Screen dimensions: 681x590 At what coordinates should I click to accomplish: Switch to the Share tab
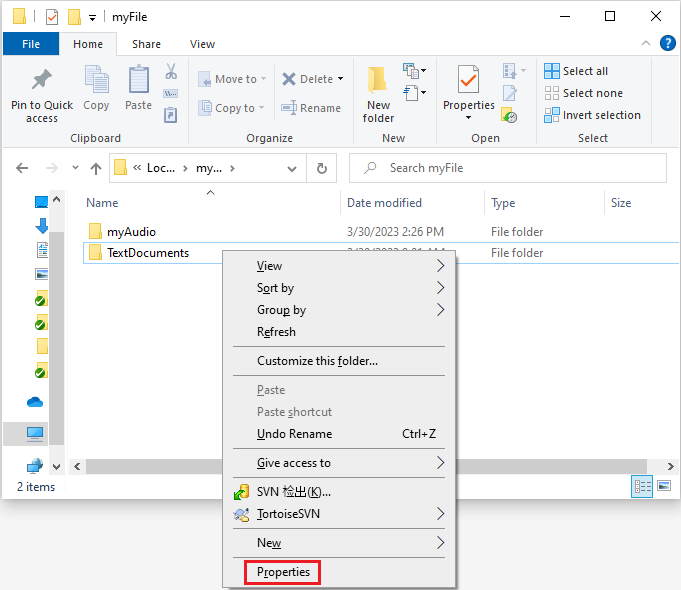point(146,44)
